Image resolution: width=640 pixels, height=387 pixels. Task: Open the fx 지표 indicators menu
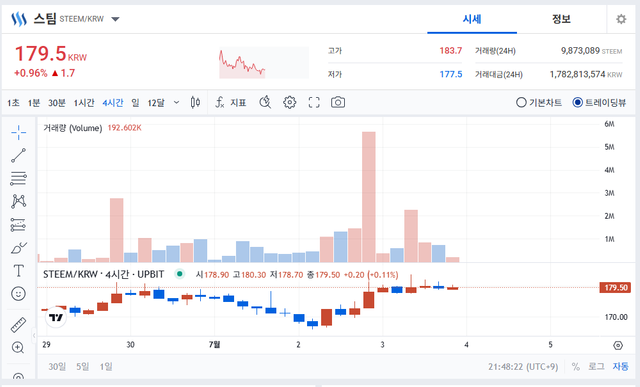click(x=231, y=102)
